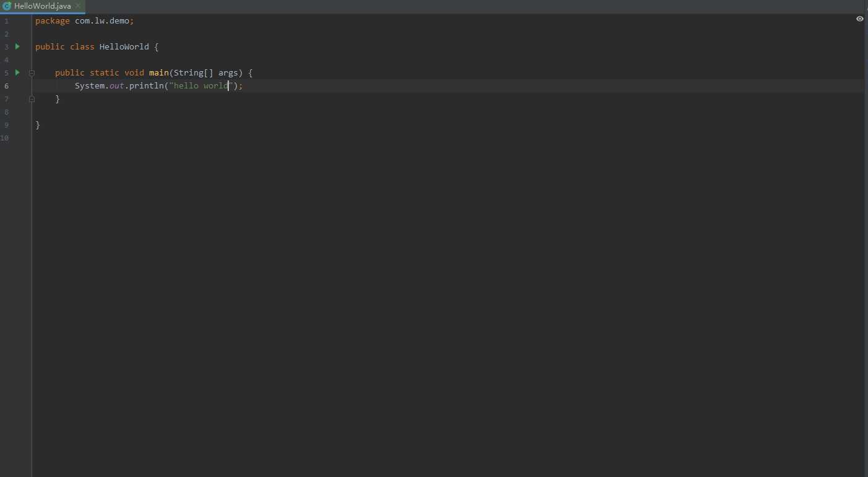
Task: Click 'System' on line 6
Action: (90, 85)
